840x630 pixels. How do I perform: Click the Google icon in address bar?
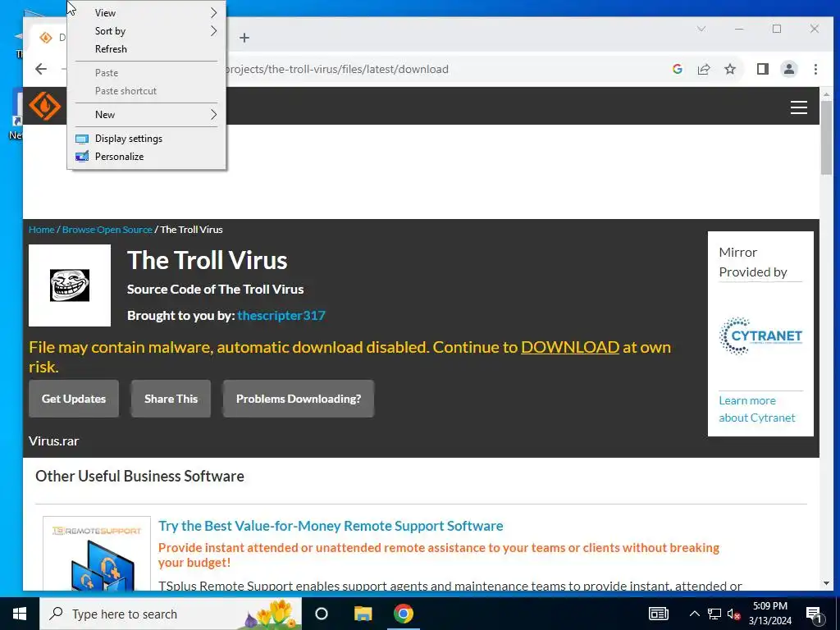point(677,69)
